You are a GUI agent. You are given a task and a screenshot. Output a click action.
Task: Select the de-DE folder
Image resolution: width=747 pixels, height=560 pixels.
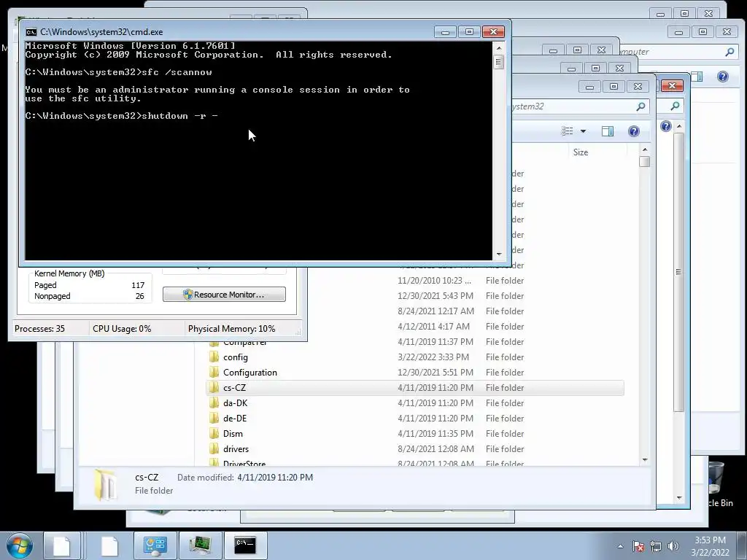pos(235,418)
